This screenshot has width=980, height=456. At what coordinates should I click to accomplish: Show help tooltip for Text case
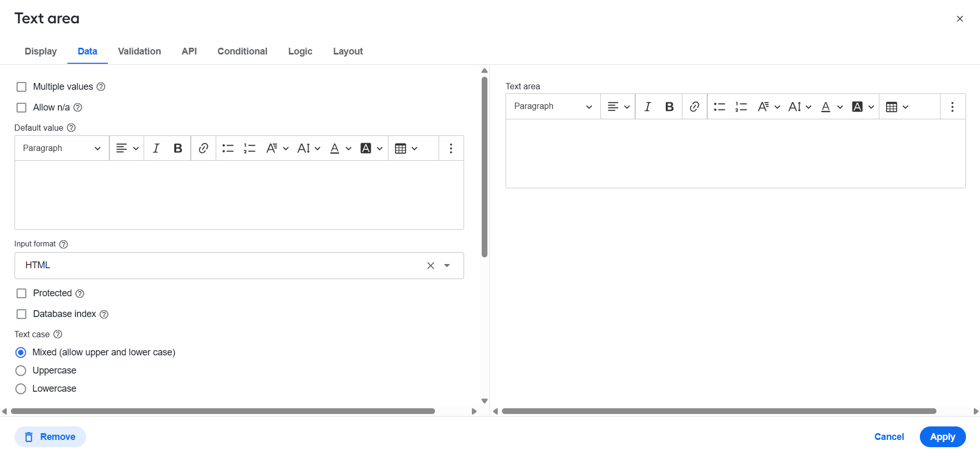pos(58,334)
